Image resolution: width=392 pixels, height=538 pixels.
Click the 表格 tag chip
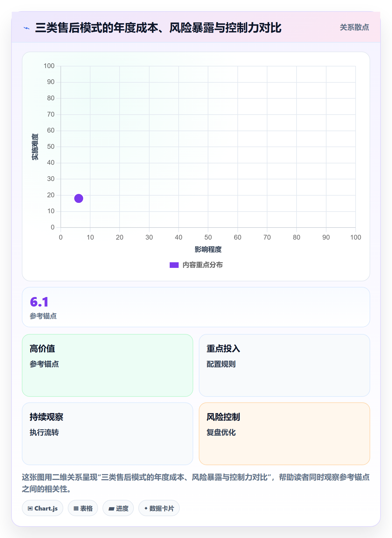coord(83,508)
